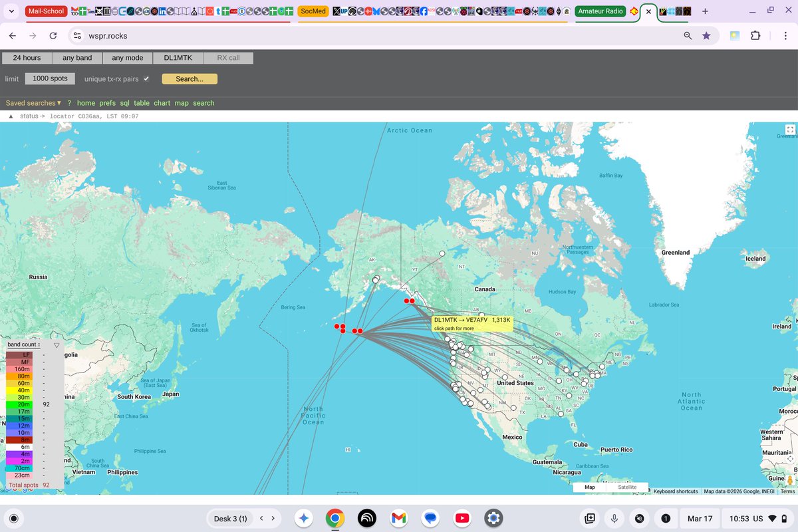Image resolution: width=798 pixels, height=532 pixels.
Task: Switch to previous desk arrow
Action: (x=261, y=518)
